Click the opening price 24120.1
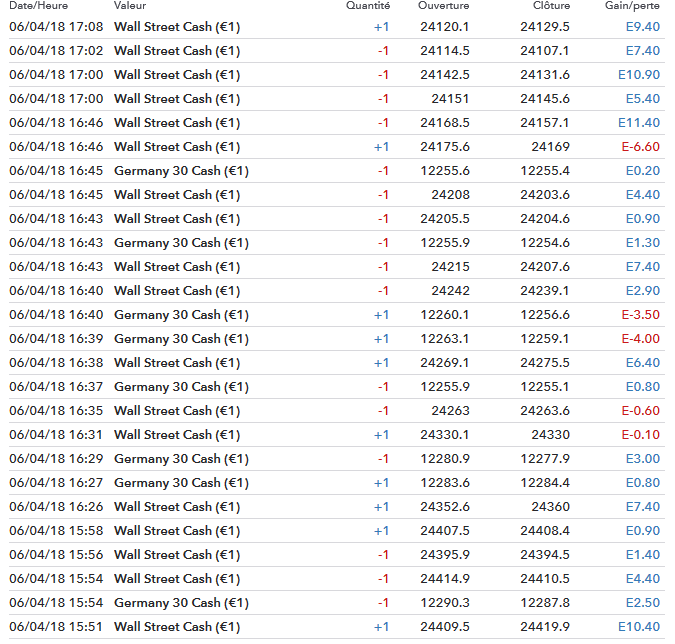The width and height of the screenshot is (675, 644). [445, 27]
